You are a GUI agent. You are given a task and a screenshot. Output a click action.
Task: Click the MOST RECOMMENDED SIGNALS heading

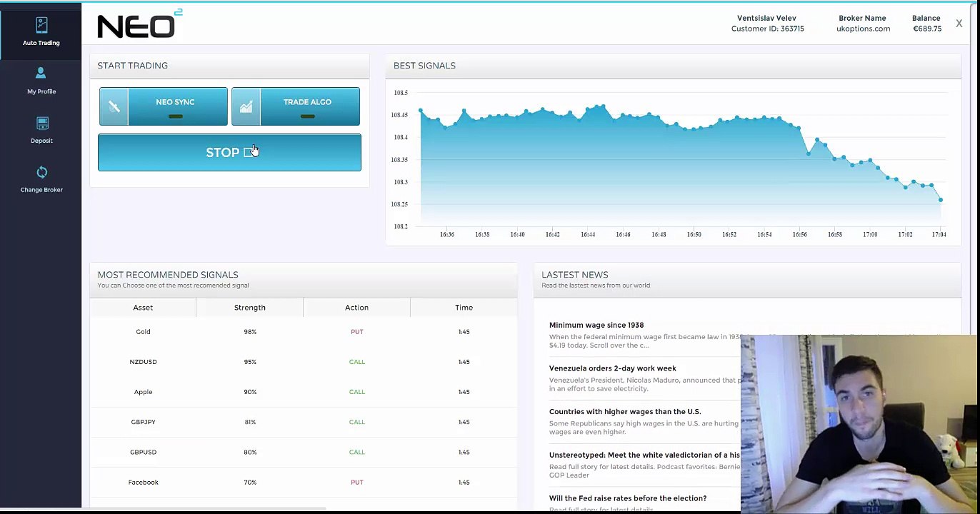pos(168,275)
